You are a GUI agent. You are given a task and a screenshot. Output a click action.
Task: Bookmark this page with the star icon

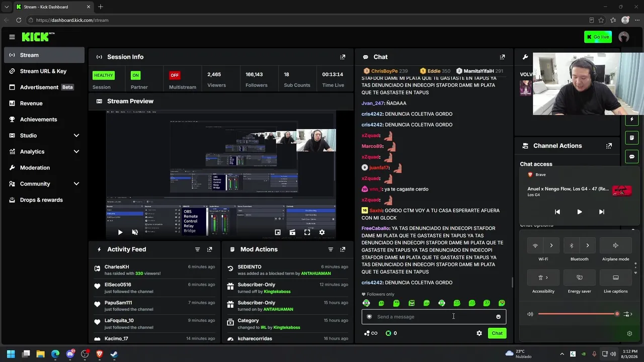(601, 20)
